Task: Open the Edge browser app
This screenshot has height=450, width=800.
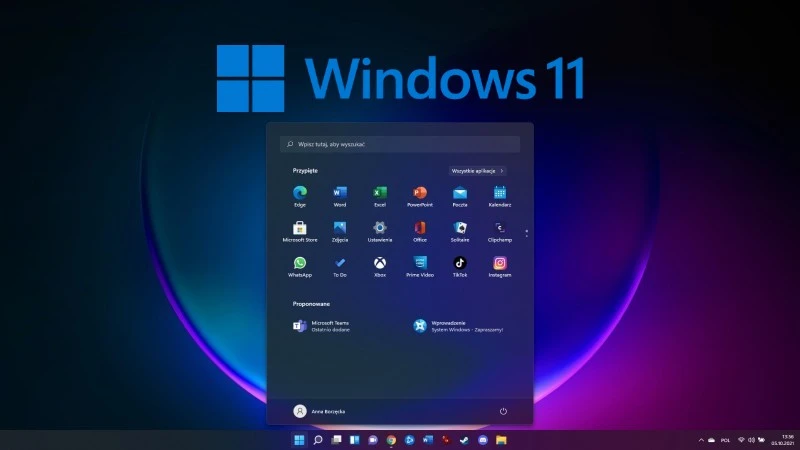Action: pos(299,196)
